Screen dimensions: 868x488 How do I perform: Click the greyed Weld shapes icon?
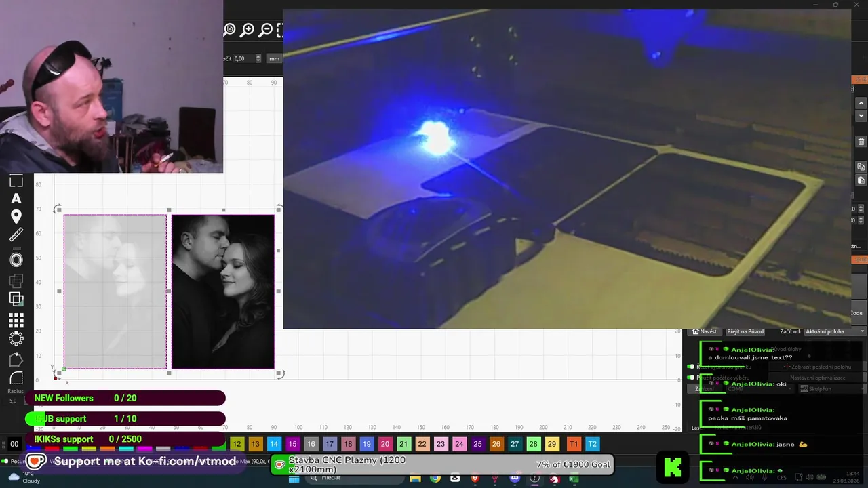[16, 280]
